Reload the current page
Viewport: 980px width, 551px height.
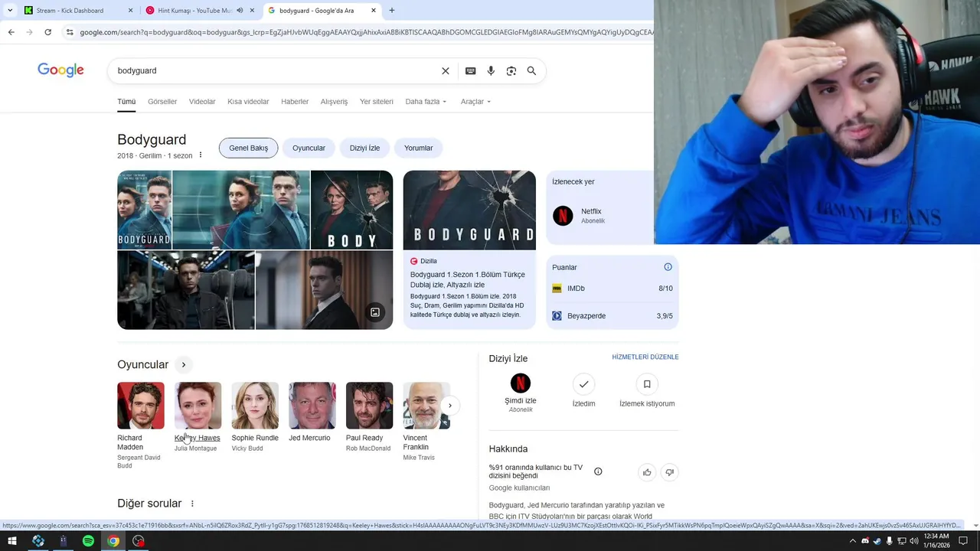[x=47, y=32]
